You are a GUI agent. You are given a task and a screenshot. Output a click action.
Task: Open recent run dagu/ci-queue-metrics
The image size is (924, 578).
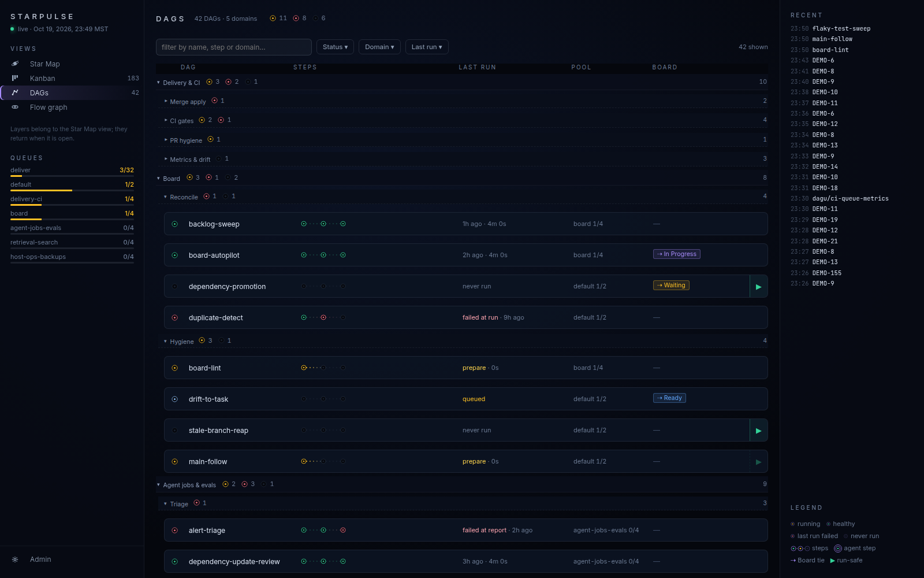pos(850,199)
